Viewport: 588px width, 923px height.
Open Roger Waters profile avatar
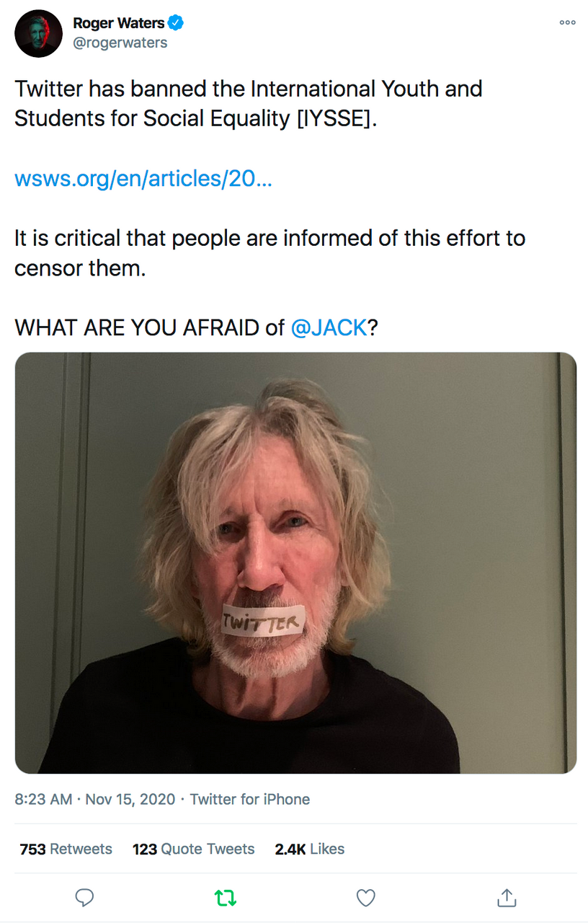click(39, 33)
